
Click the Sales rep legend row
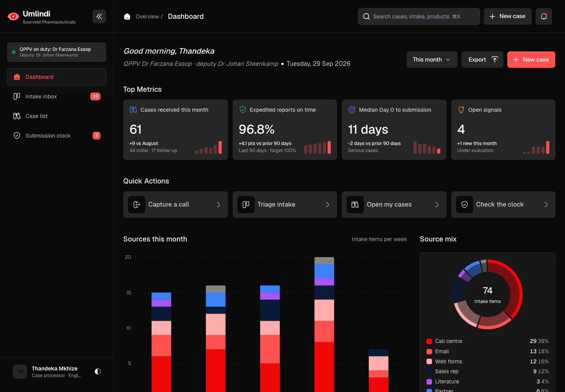[x=488, y=371]
